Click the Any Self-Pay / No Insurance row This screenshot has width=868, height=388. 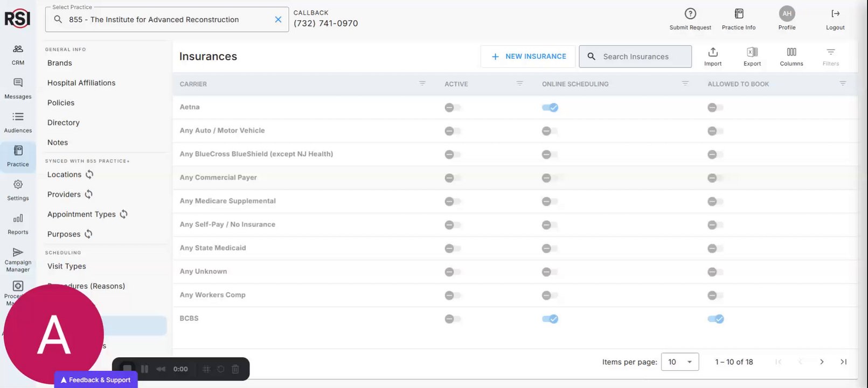(x=515, y=225)
